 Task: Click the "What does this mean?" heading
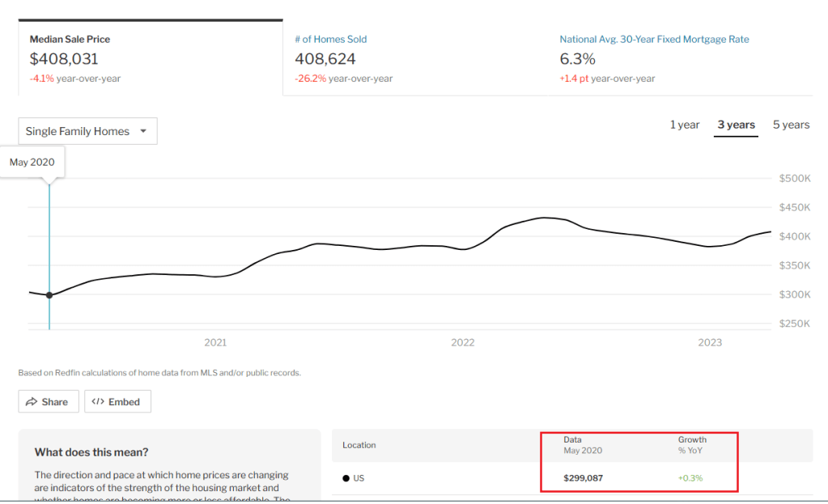click(x=91, y=452)
